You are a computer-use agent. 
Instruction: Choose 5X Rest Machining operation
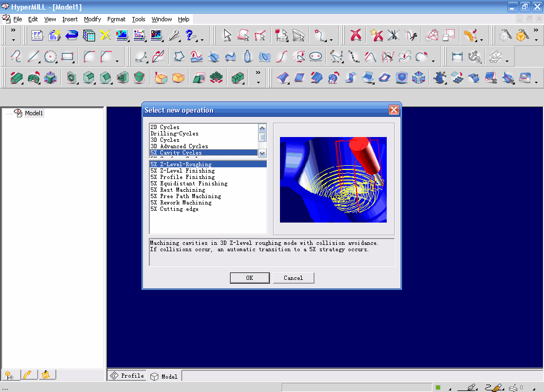click(177, 190)
